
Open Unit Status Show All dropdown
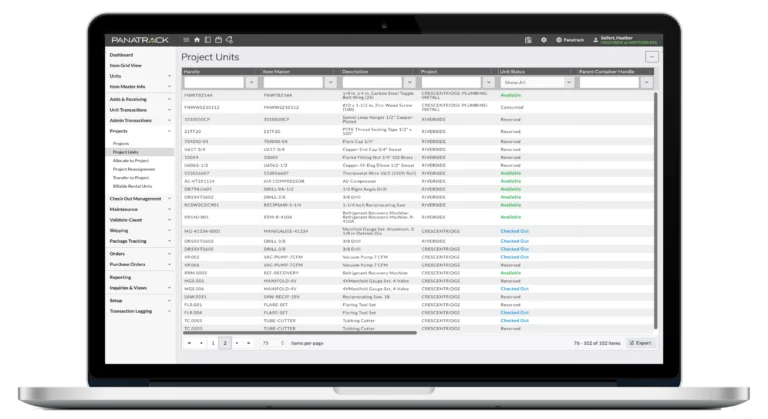click(537, 82)
